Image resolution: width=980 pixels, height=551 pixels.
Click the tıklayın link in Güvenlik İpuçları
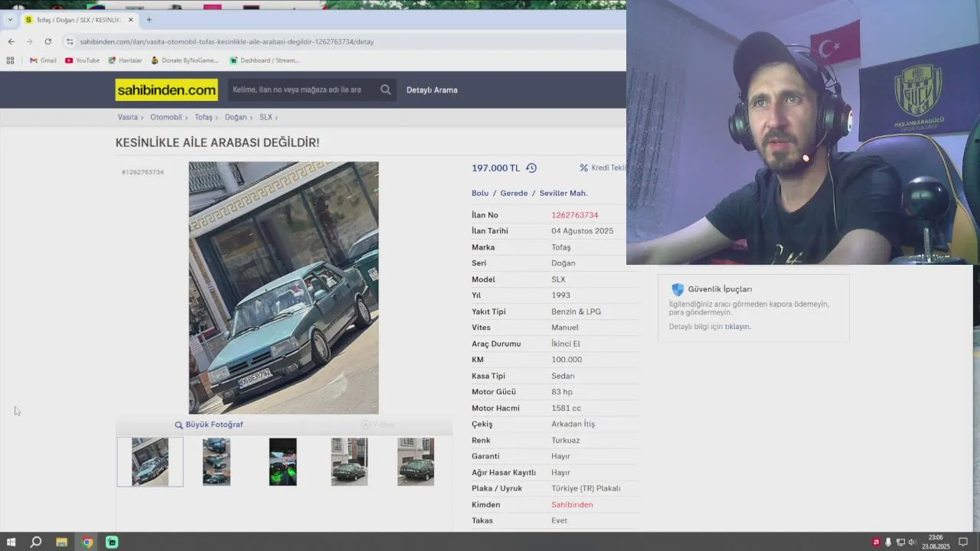point(737,327)
